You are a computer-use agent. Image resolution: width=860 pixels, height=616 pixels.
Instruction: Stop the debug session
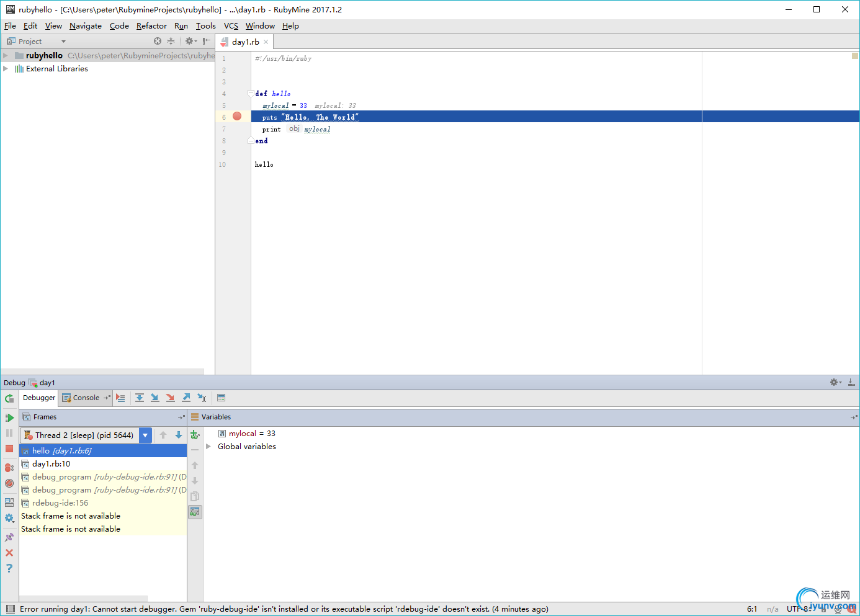click(9, 449)
